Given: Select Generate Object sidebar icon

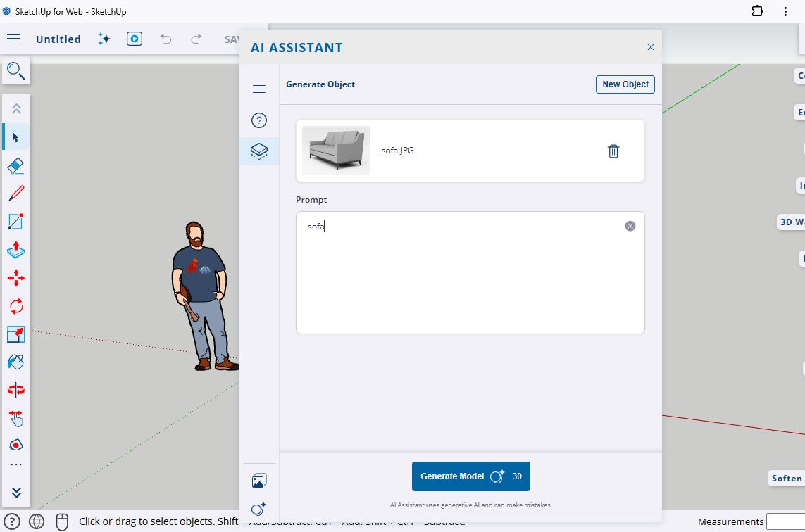Looking at the screenshot, I should (x=259, y=151).
